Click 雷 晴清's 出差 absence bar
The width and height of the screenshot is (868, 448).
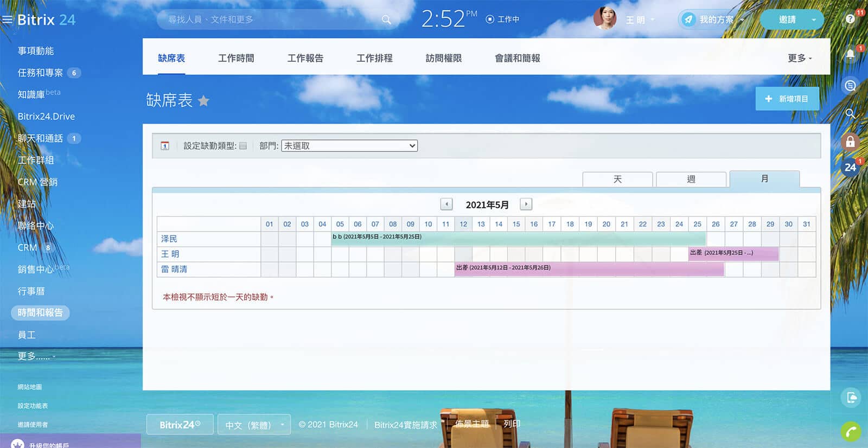589,269
